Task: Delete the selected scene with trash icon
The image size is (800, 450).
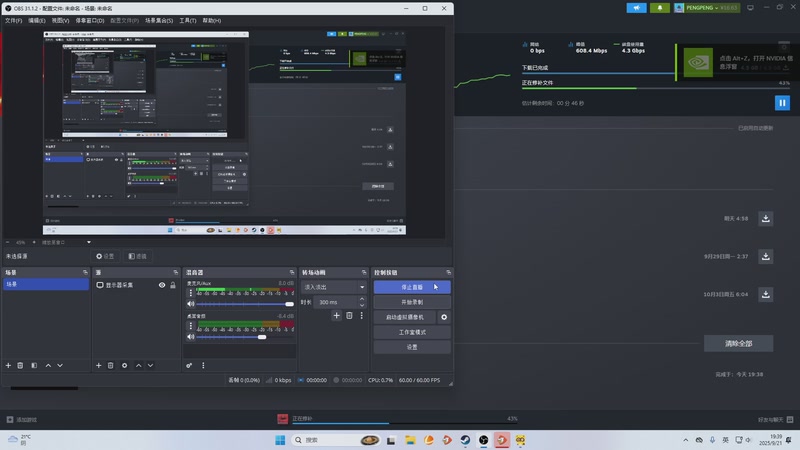Action: pos(20,365)
